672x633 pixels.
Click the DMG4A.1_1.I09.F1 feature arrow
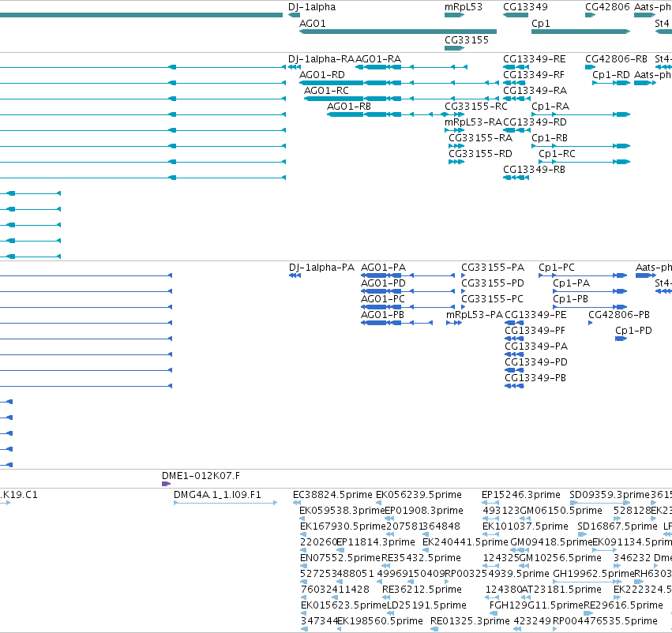pyautogui.click(x=225, y=503)
